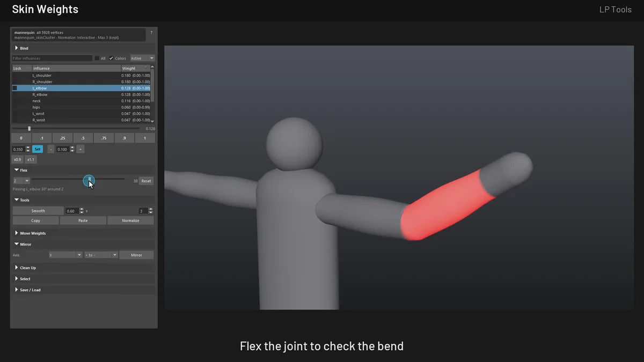Select the R_shoulder influence row

[81, 82]
